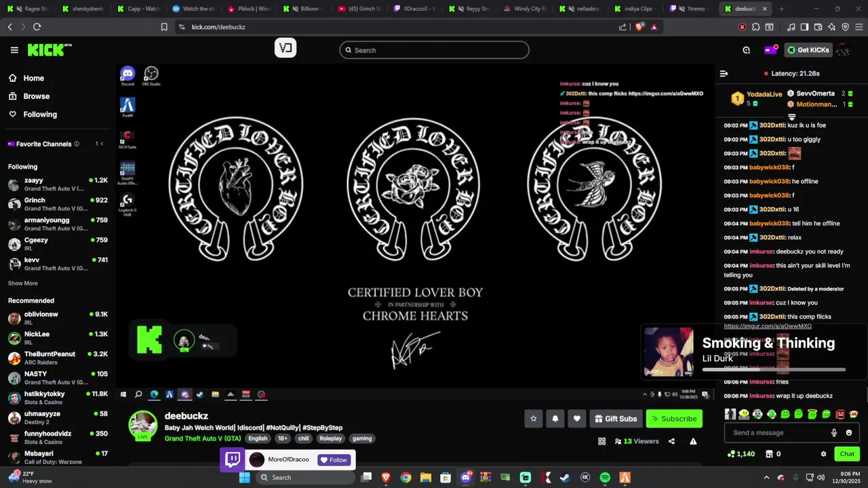Toggle the browser sidebar panel icon

[804, 27]
